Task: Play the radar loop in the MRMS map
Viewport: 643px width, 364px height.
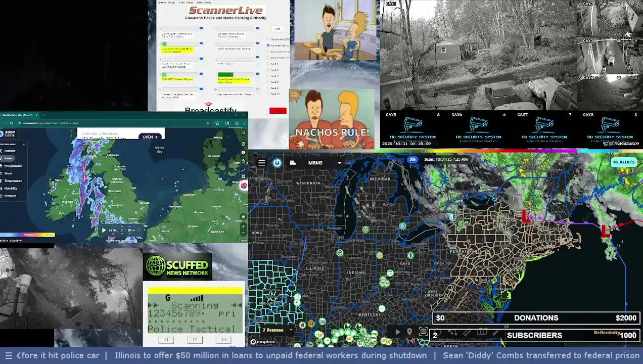Action: click(x=398, y=332)
